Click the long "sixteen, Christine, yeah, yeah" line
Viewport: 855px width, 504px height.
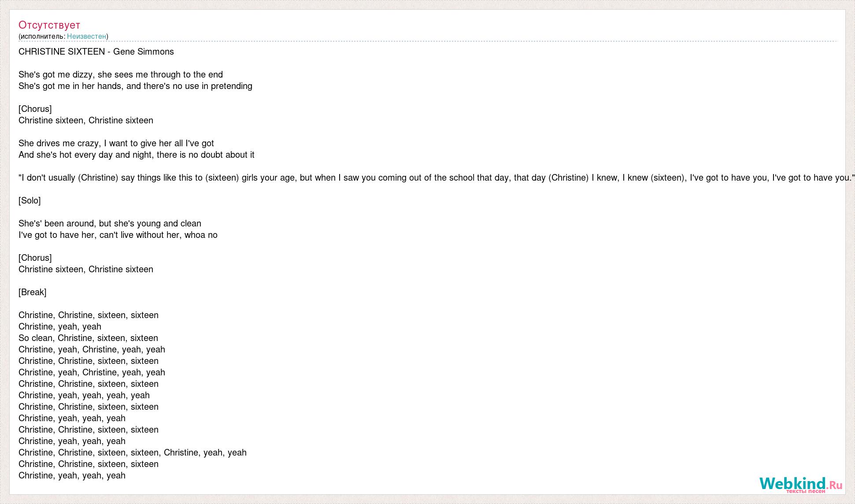click(133, 452)
